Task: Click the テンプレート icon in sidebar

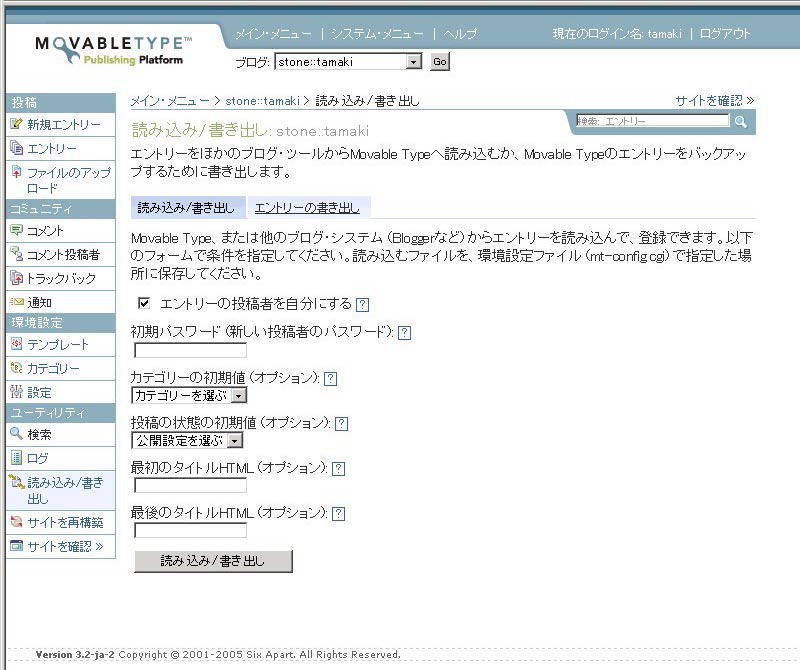Action: pos(16,345)
